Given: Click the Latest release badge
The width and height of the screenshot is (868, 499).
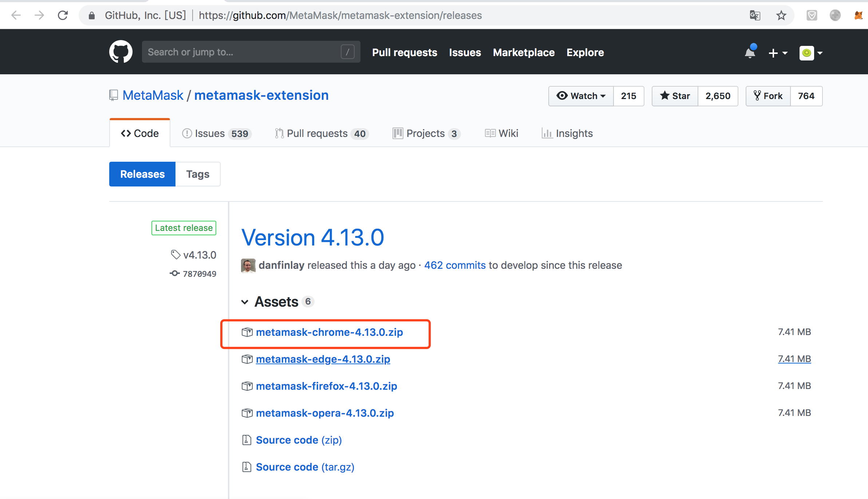Looking at the screenshot, I should pyautogui.click(x=184, y=228).
